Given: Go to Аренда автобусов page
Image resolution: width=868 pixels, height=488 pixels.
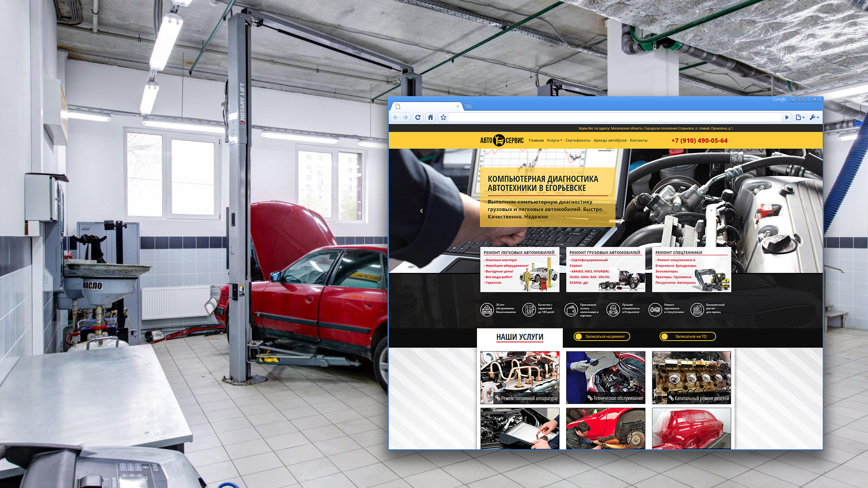Looking at the screenshot, I should point(610,141).
